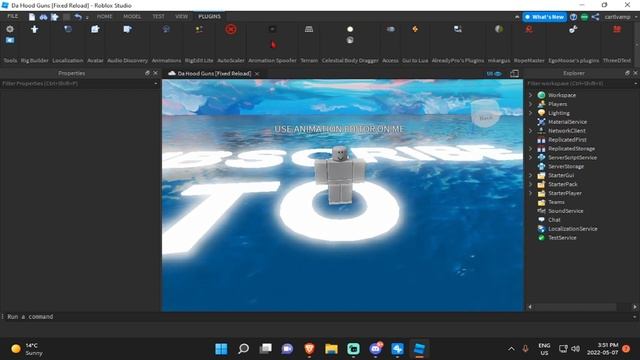Open Brave browser from taskbar
This screenshot has height=360, width=640.
309,349
